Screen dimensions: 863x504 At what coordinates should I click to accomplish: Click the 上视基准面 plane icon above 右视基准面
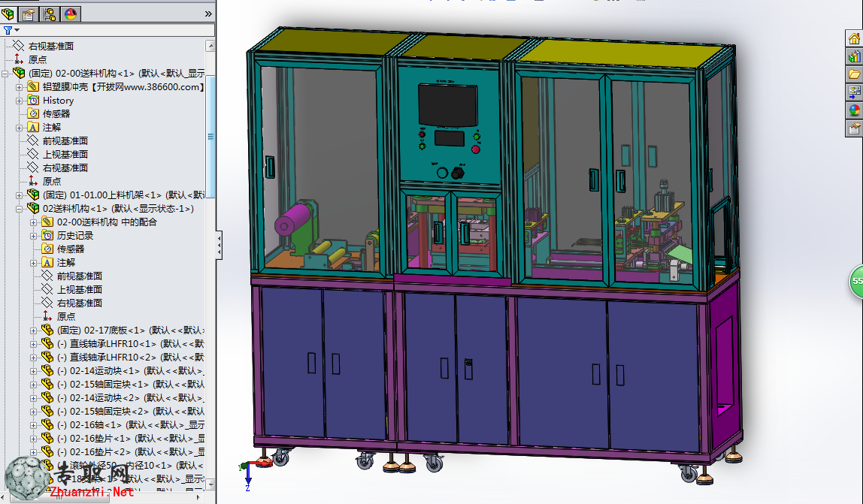pos(33,154)
